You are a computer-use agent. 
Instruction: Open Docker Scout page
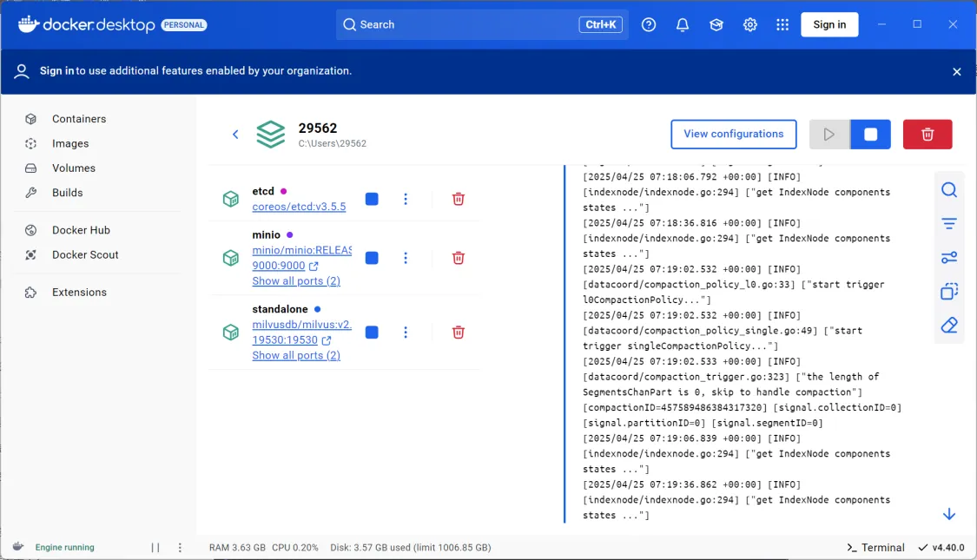tap(85, 254)
